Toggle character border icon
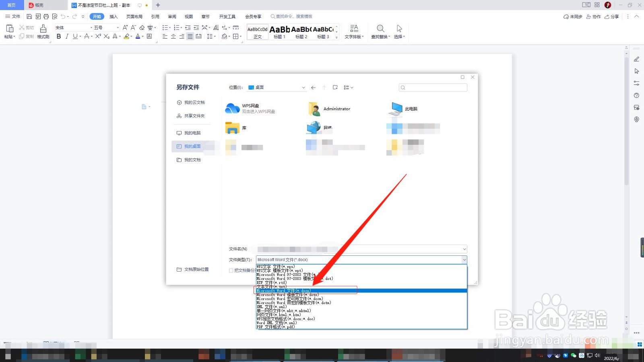644x362 pixels. pos(149,36)
